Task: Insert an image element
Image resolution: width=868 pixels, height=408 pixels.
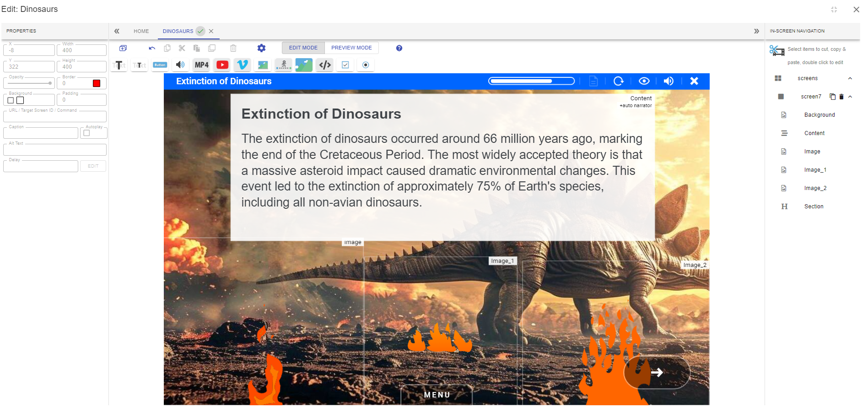Action: tap(263, 65)
